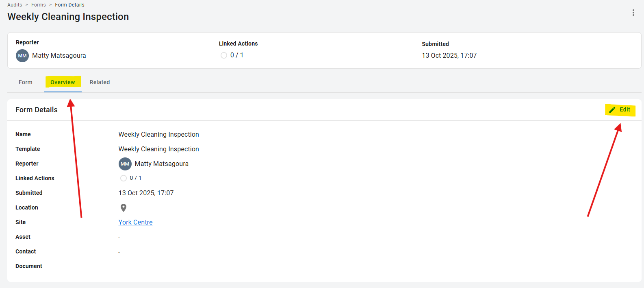644x288 pixels.
Task: Click the MM avatar in the Form Details Reporter row
Action: tap(125, 164)
